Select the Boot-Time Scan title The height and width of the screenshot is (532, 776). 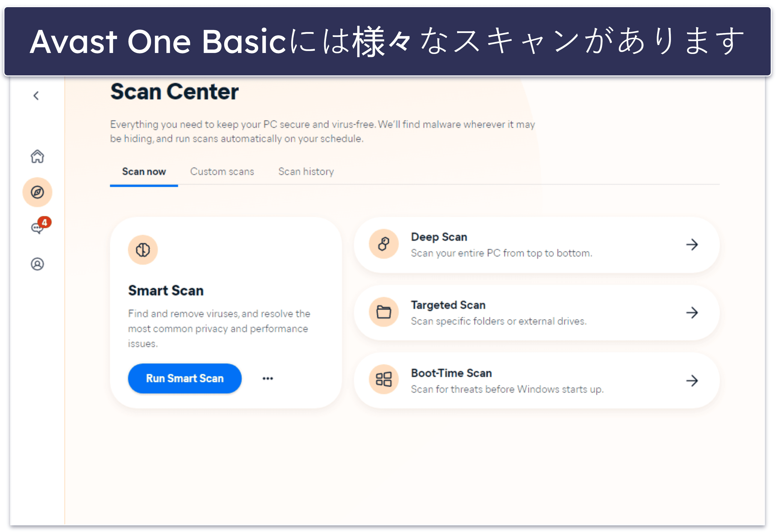point(451,373)
